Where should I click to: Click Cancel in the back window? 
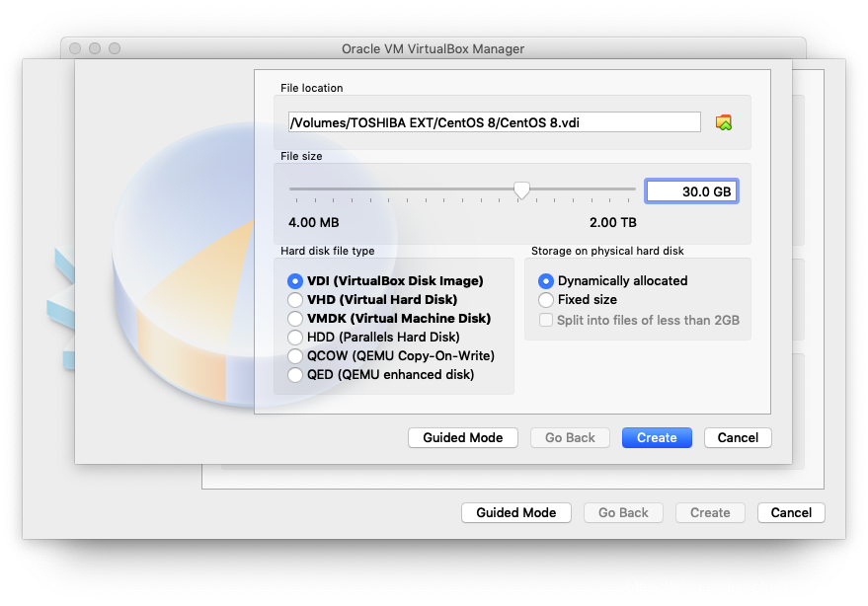pyautogui.click(x=791, y=513)
